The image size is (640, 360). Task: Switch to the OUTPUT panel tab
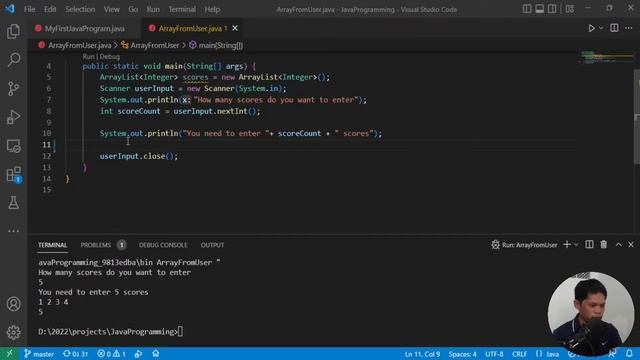tap(212, 245)
